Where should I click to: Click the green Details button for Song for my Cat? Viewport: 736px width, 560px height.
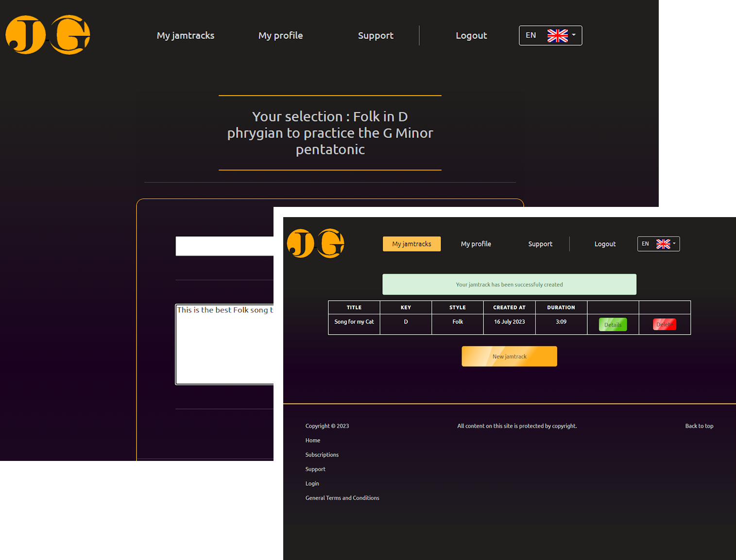pyautogui.click(x=613, y=324)
